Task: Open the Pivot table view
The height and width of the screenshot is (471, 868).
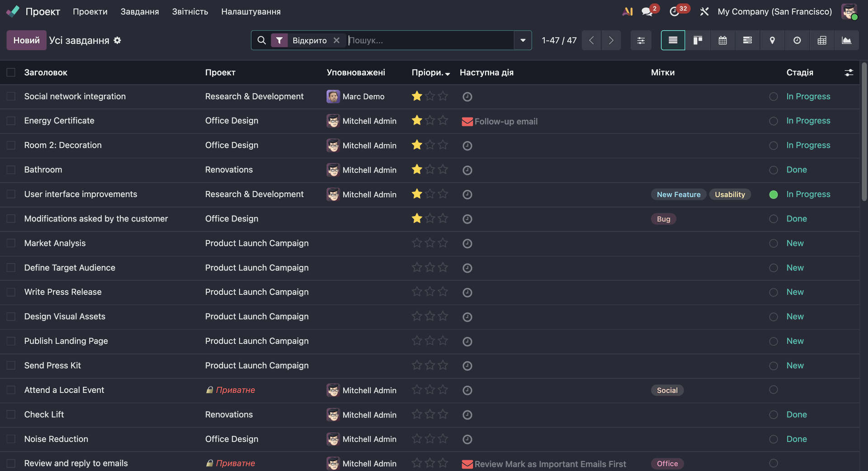Action: pos(822,40)
